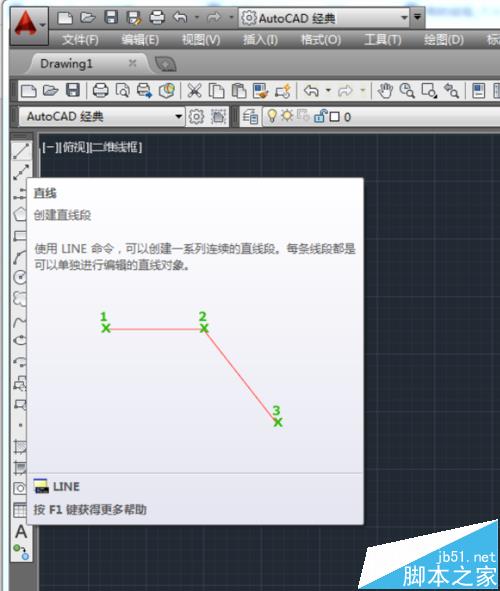Click Open file in the standard toolbar
Viewport: 500px width, 591px height.
click(x=50, y=91)
